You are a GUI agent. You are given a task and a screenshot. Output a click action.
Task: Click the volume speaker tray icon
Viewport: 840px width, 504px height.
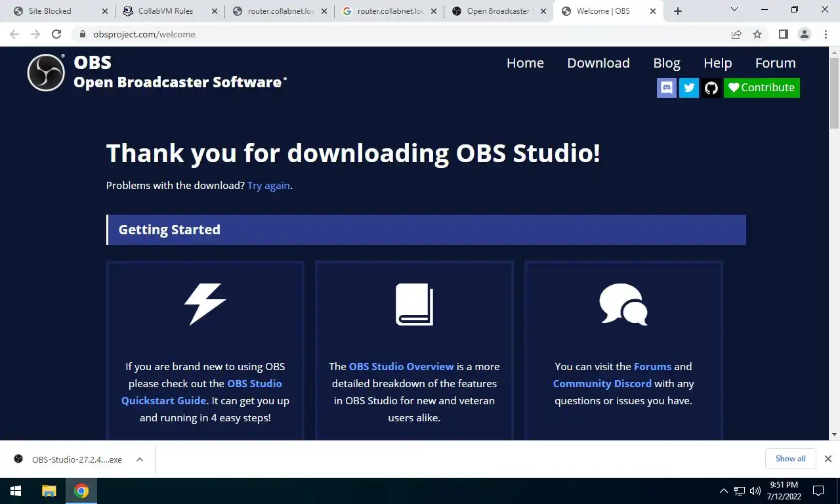point(755,491)
